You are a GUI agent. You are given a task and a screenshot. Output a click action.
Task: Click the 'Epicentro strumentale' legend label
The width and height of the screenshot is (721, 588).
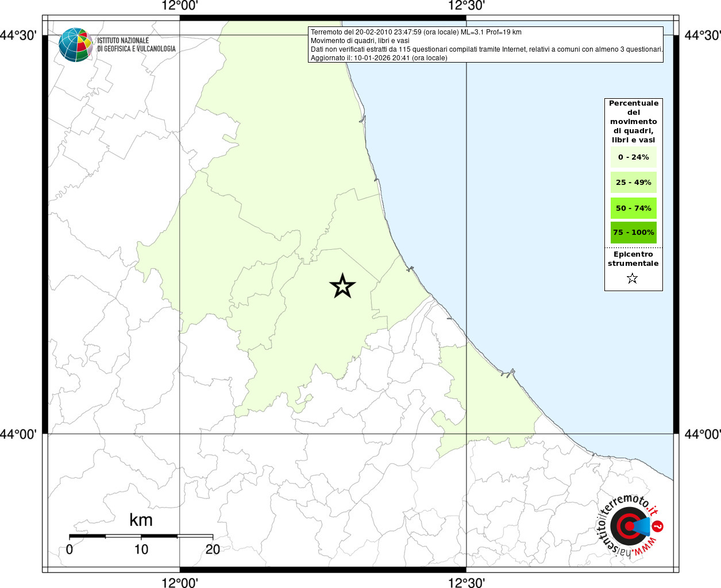click(x=633, y=259)
